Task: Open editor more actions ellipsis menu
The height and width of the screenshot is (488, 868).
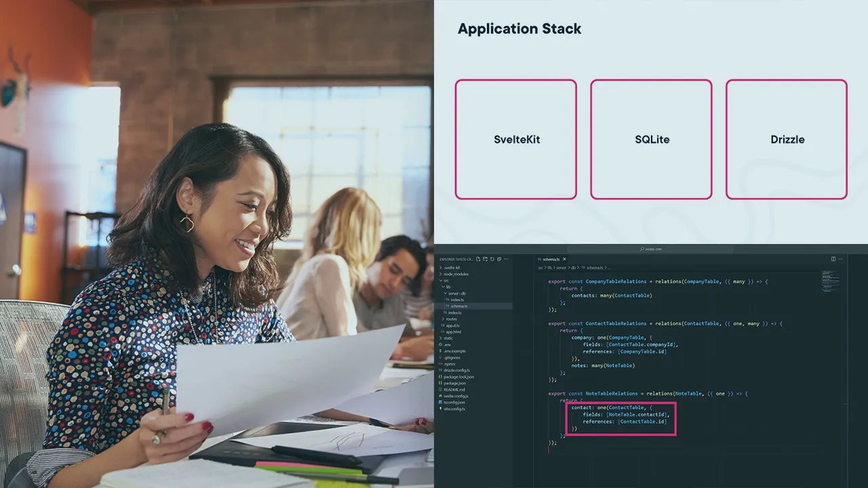Action: pyautogui.click(x=842, y=259)
